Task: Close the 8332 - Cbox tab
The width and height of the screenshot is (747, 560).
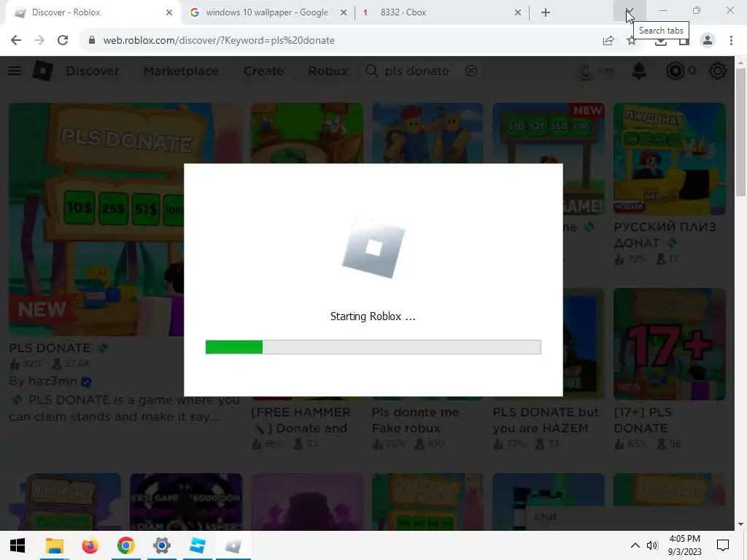Action: point(518,12)
